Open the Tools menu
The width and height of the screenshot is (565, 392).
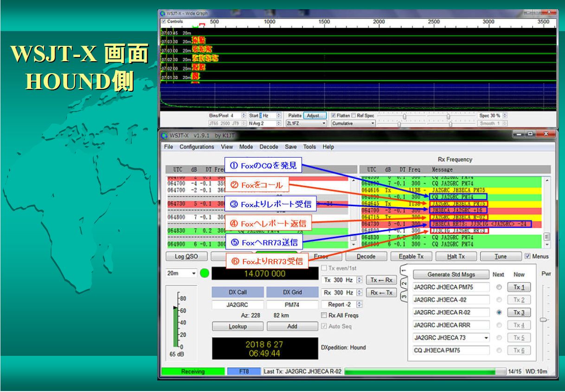coord(309,147)
